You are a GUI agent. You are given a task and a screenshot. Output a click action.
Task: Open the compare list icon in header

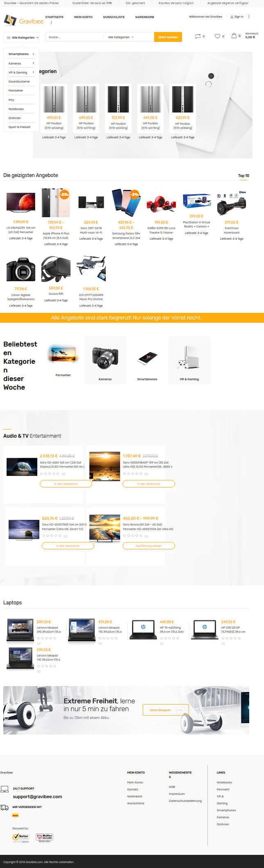click(198, 36)
